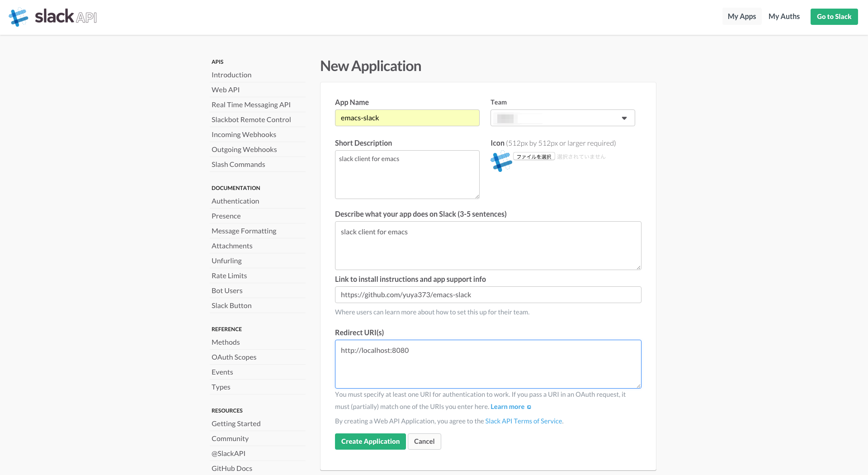Open Incoming Webhooks page
This screenshot has height=475, width=868.
(x=244, y=135)
